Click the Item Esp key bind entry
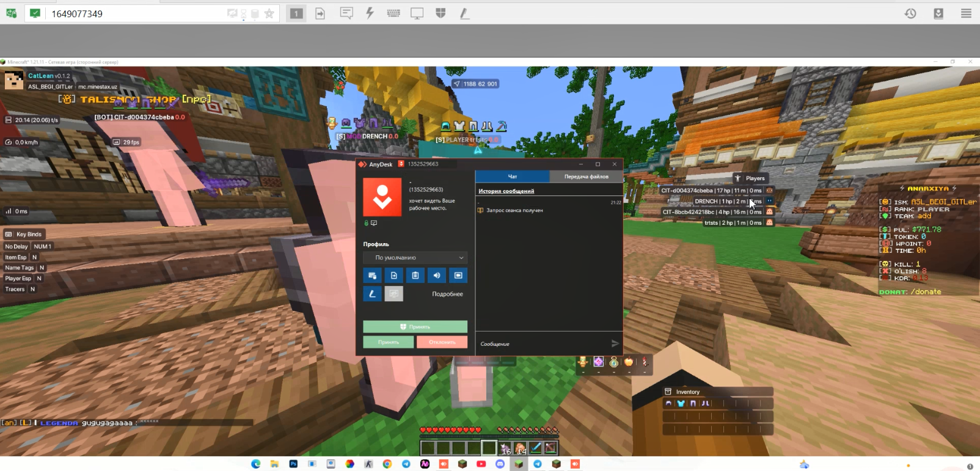Viewport: 980px width, 471px height. [x=21, y=258]
